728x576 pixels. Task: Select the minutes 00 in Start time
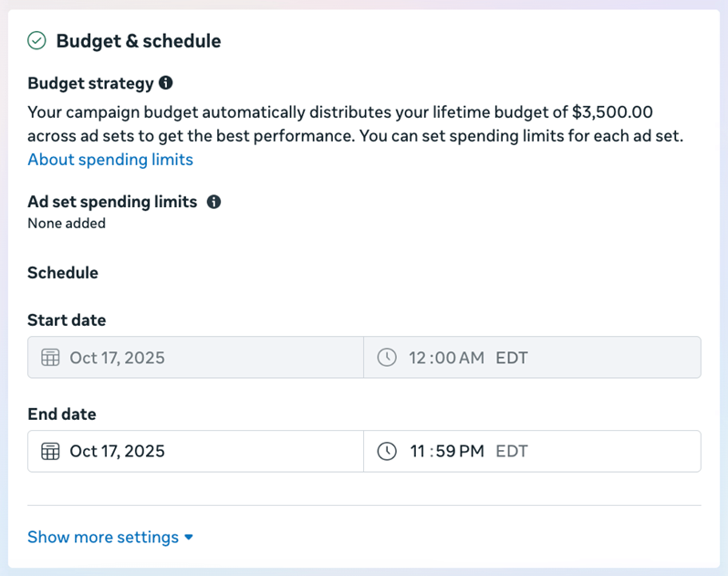point(444,358)
